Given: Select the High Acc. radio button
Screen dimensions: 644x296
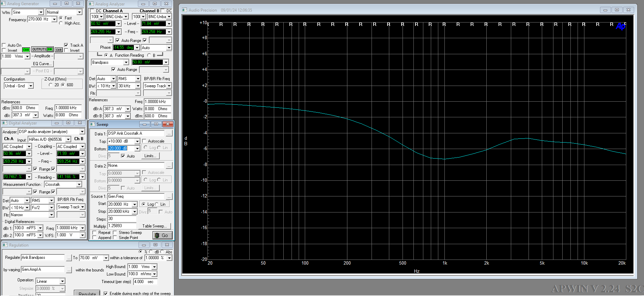Looking at the screenshot, I should coord(61,23).
